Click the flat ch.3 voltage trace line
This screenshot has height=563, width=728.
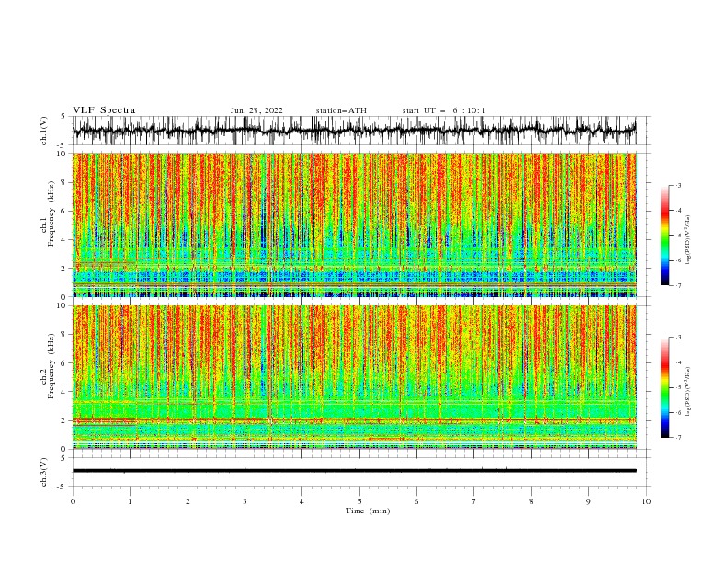(354, 471)
